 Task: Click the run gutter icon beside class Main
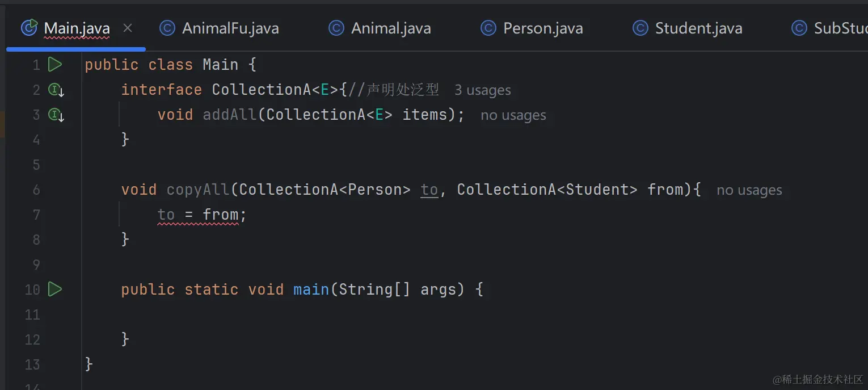[55, 65]
